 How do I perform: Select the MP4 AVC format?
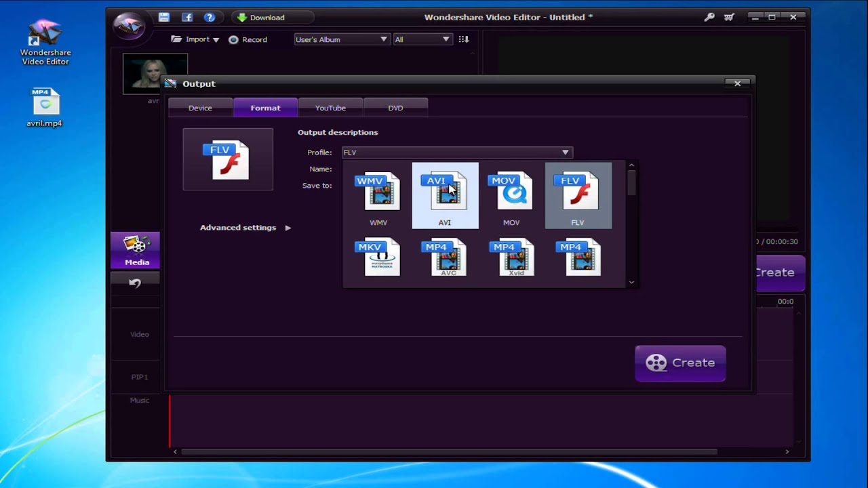(x=445, y=257)
